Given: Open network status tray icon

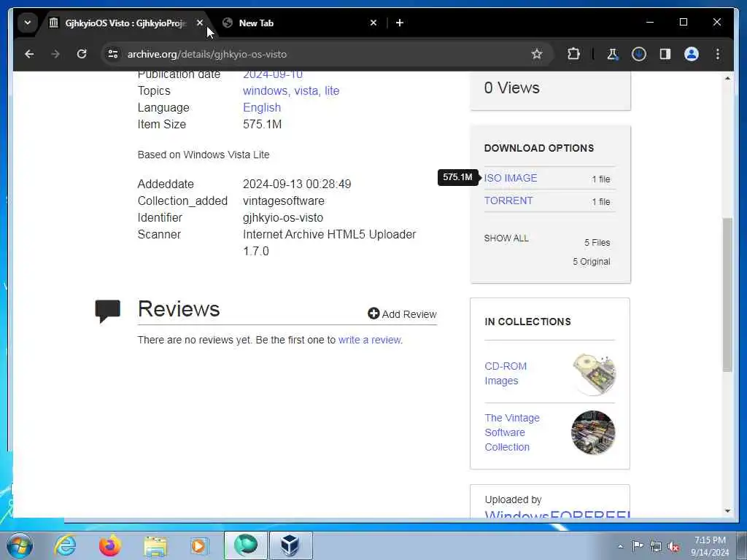Looking at the screenshot, I should pyautogui.click(x=656, y=547).
